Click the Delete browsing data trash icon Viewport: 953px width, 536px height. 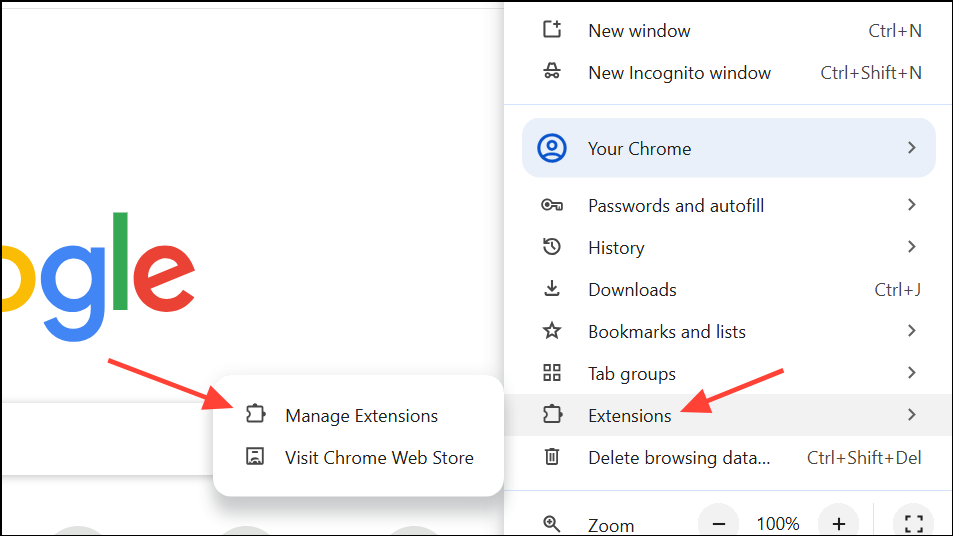[x=552, y=457]
